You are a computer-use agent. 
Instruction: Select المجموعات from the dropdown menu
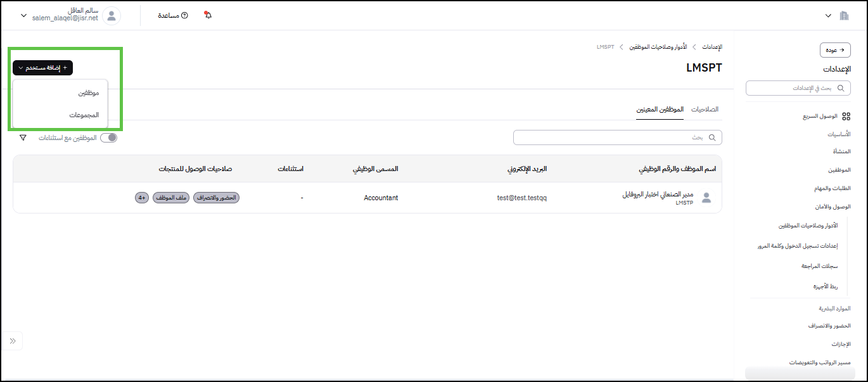coord(84,115)
